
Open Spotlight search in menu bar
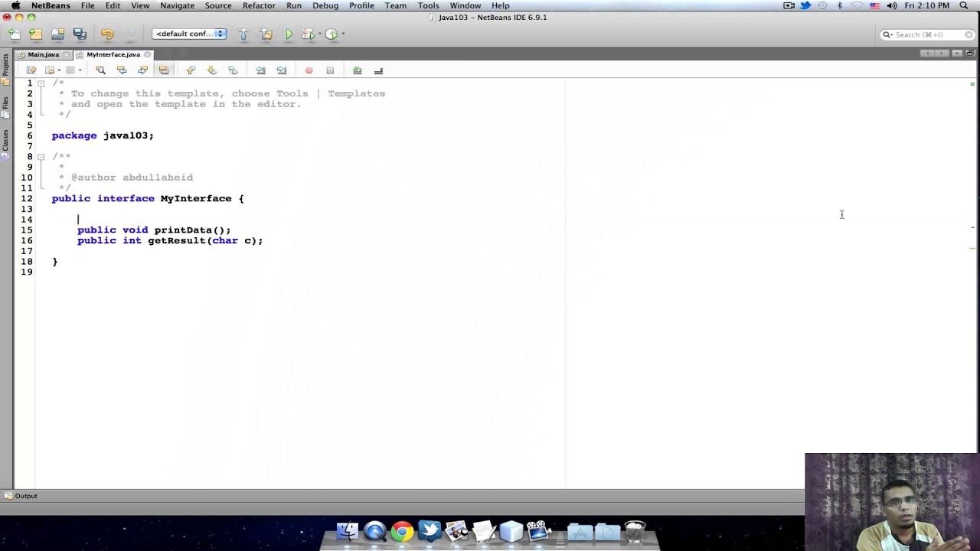pyautogui.click(x=964, y=5)
